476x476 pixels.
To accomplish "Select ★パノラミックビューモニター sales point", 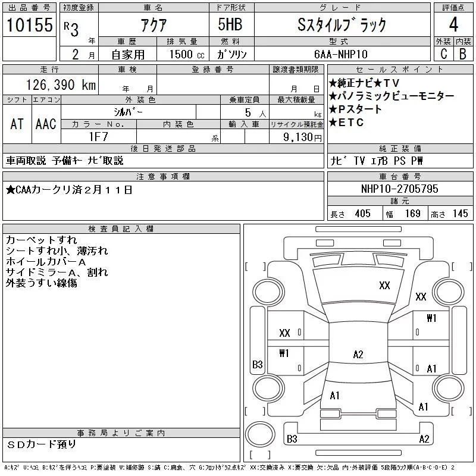I will click(x=392, y=96).
